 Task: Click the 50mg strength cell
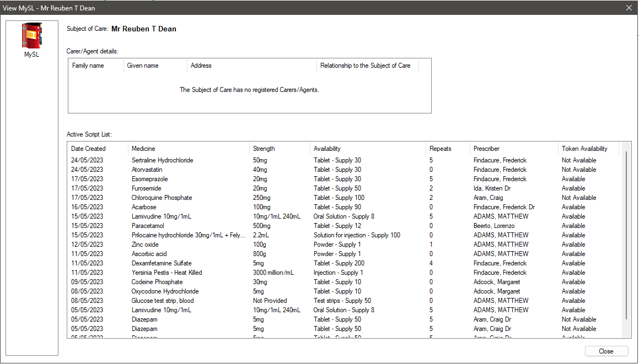(260, 160)
